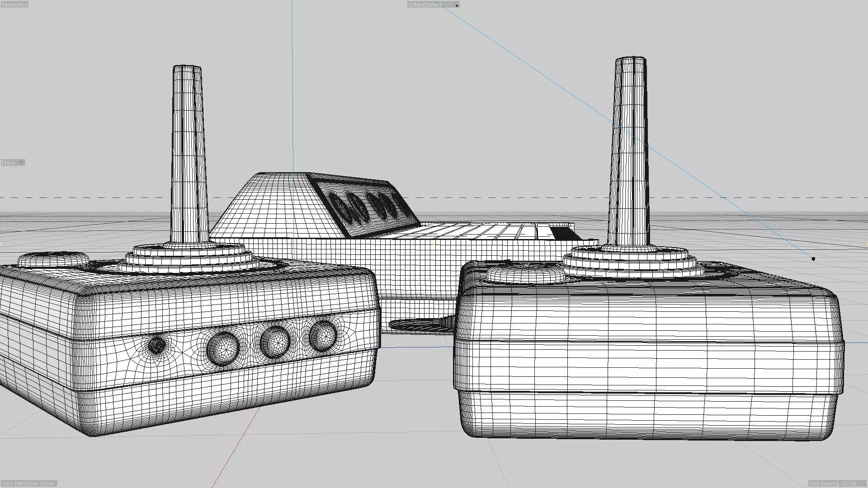Viewport: 868px width, 488px height.
Task: Click the Move tool label
Action: point(8,163)
